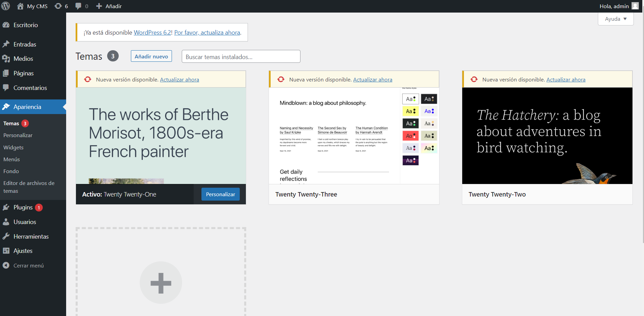Click the Buscar temas instalados search field

241,56
